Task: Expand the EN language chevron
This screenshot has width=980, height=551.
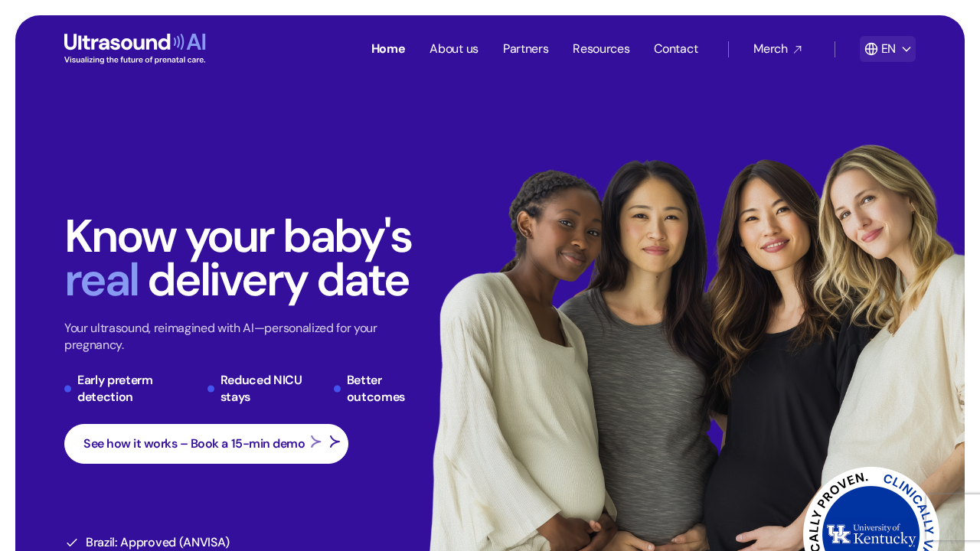Action: pyautogui.click(x=906, y=49)
